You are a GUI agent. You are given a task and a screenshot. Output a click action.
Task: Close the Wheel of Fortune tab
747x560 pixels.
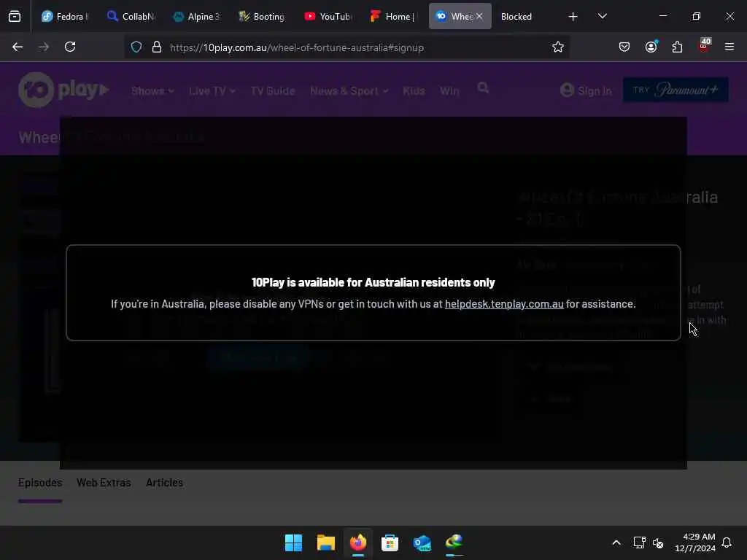(479, 16)
